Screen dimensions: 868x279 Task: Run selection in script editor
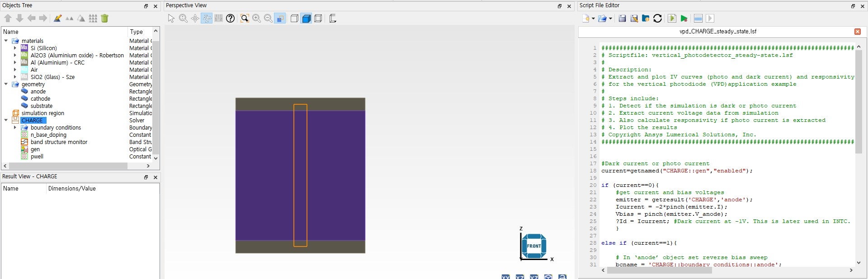click(x=672, y=18)
